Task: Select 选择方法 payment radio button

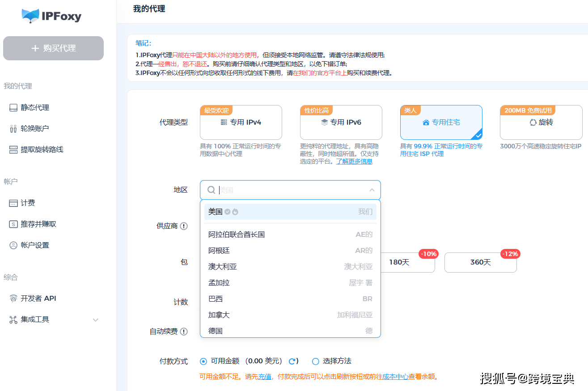Action: (x=316, y=362)
